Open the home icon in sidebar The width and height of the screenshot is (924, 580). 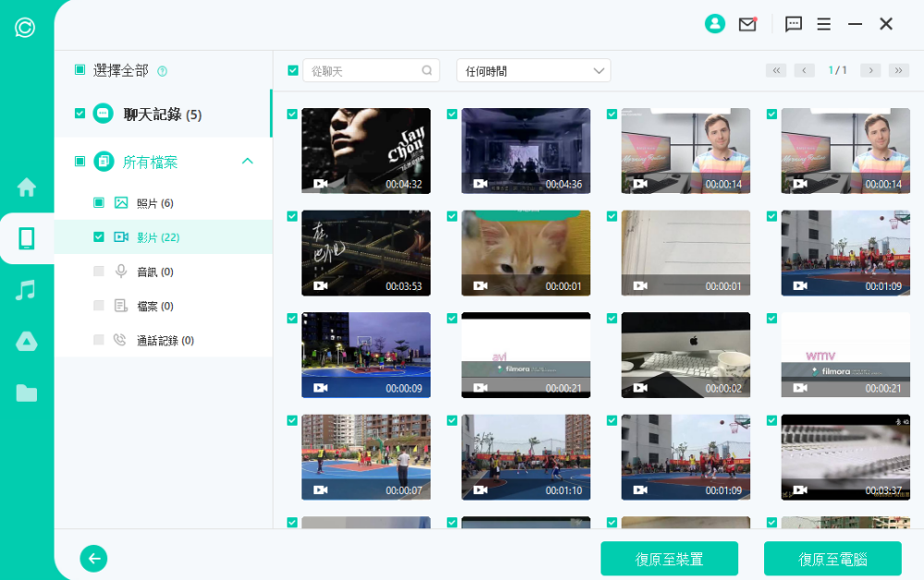click(27, 187)
